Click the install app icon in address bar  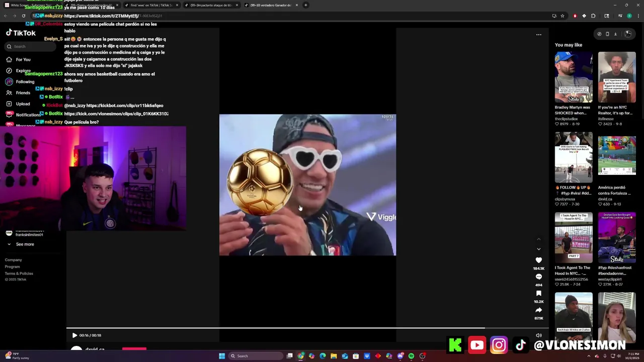[x=554, y=16]
